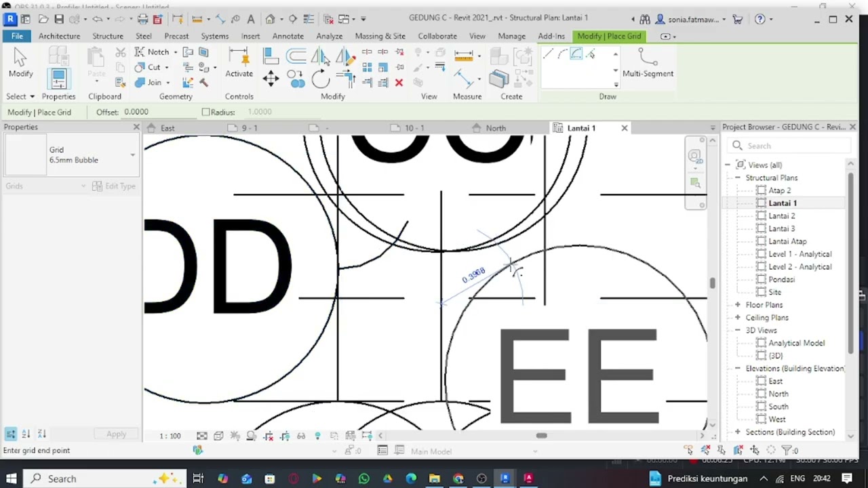868x488 pixels.
Task: Pick the Start-End-Radius Arc draw tool
Action: [562, 54]
